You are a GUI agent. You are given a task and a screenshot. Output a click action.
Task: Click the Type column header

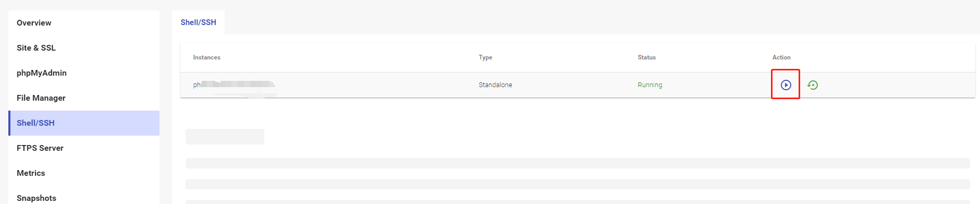pos(485,57)
